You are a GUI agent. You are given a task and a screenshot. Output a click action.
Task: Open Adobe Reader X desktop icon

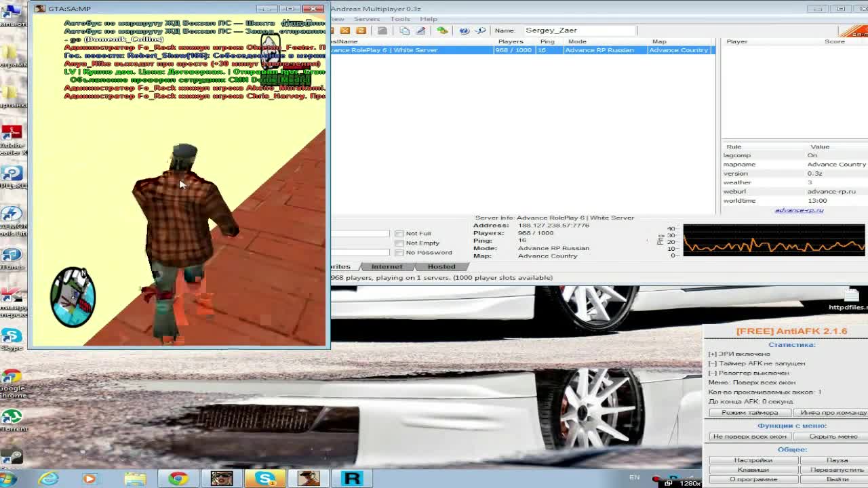click(12, 139)
